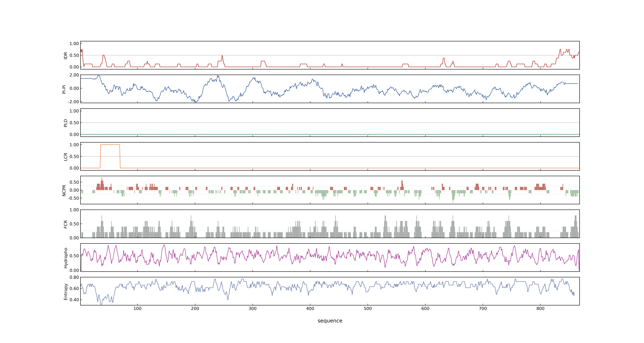Click the IDR y-axis label

(x=66, y=55)
